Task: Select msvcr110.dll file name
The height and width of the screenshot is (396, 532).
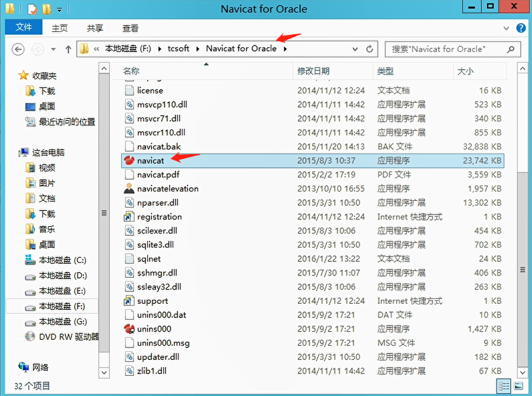Action: tap(161, 132)
